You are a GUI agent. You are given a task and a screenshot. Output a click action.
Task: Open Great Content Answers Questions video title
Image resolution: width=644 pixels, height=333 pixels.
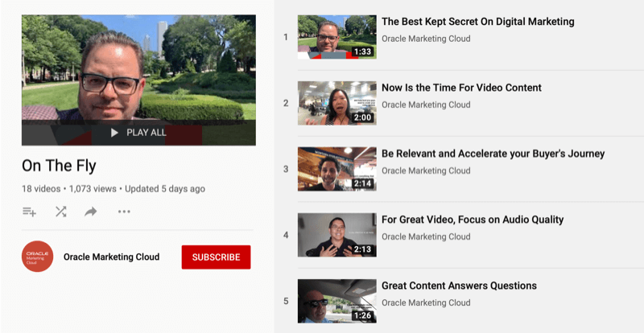[x=459, y=286]
